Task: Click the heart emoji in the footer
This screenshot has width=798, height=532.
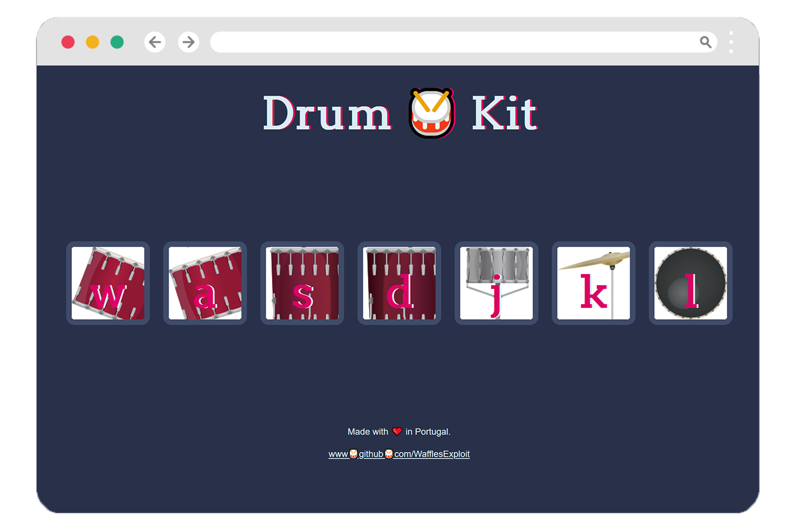Action: [397, 431]
